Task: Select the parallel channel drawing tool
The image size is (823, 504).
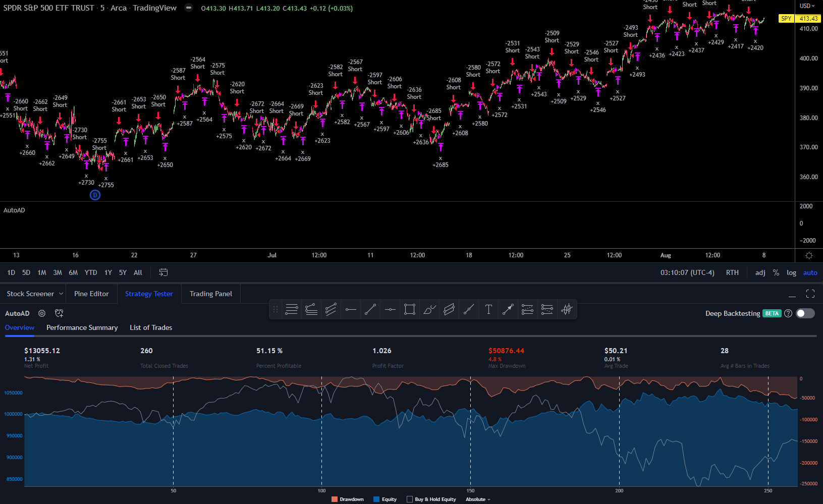Action: point(331,309)
